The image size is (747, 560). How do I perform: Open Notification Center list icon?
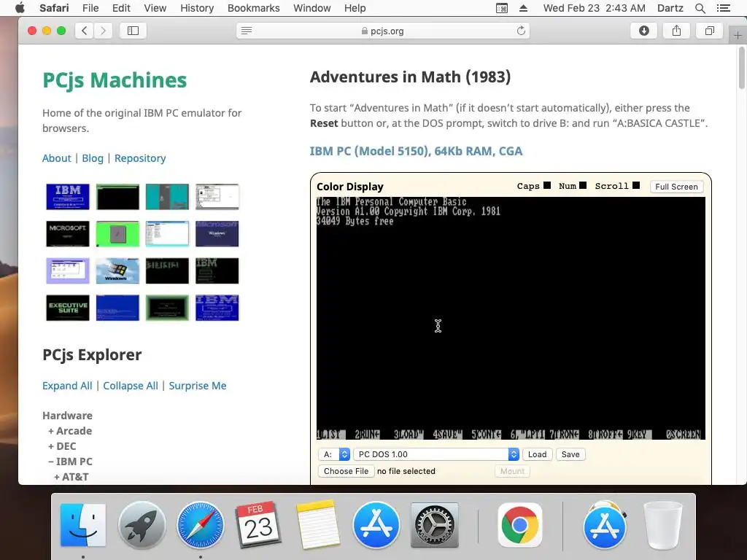pos(723,8)
